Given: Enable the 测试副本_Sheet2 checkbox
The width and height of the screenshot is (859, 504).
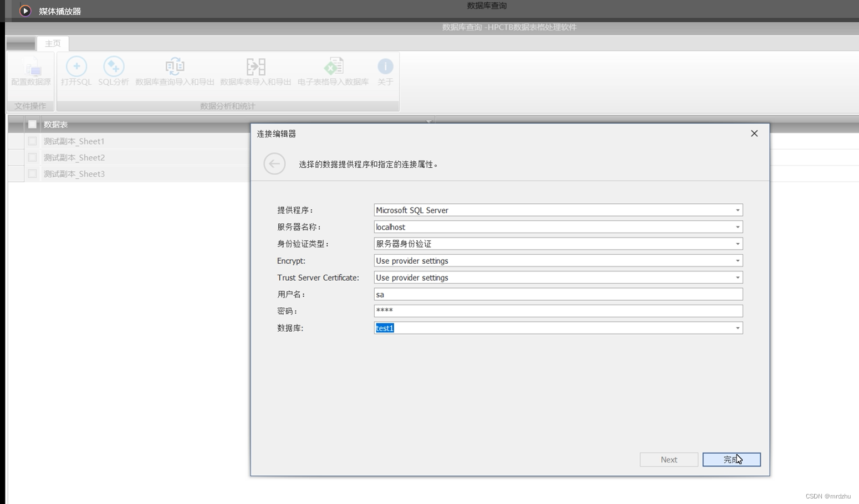Looking at the screenshot, I should 33,158.
